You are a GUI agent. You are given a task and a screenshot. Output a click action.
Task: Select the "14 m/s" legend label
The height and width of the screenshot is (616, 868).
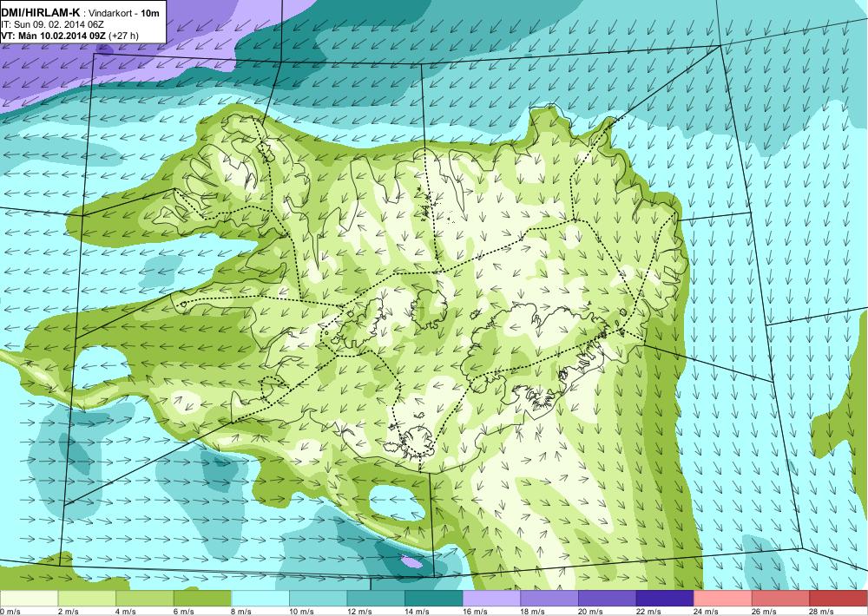[x=417, y=612]
